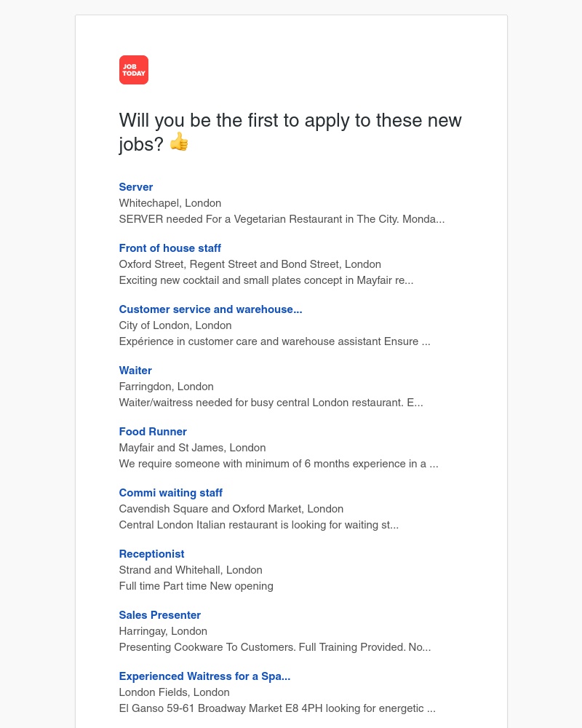
Task: Open Experienced Waitress for a Spa link
Action: click(x=204, y=676)
